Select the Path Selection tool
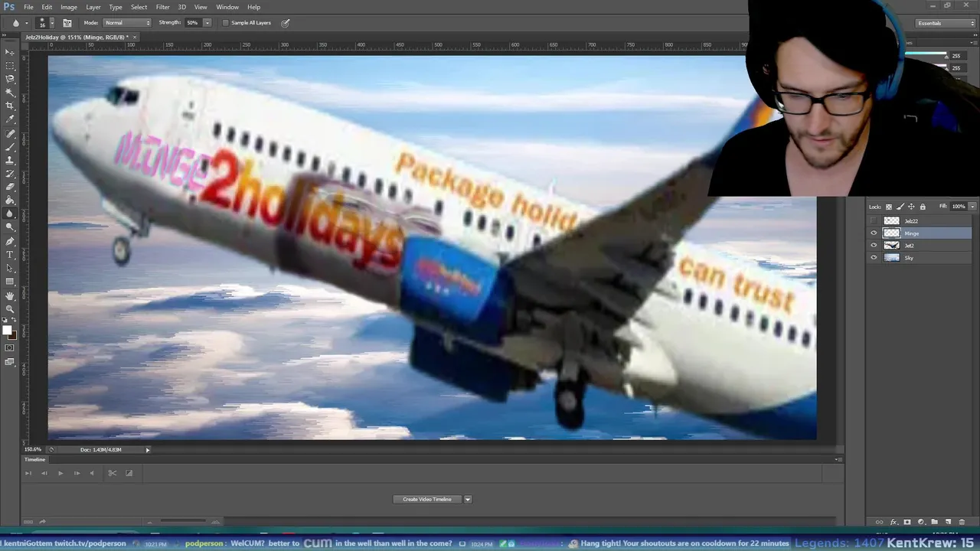This screenshot has width=980, height=551. pyautogui.click(x=10, y=268)
